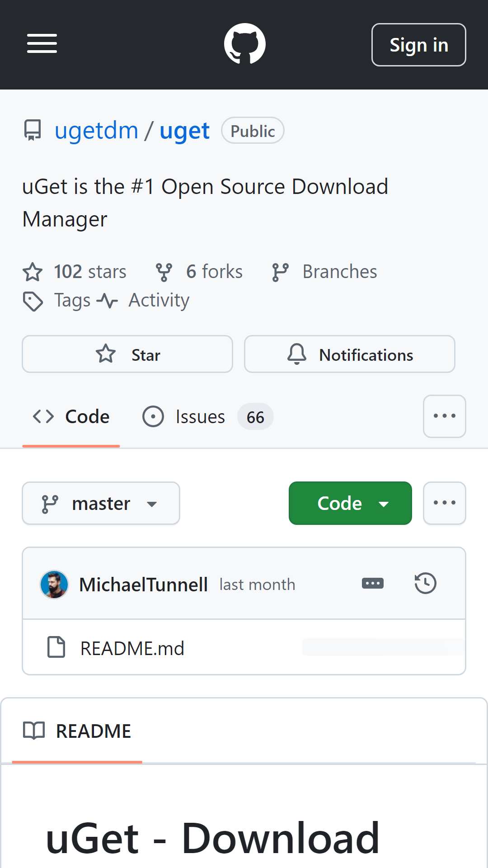Open file actions ellipsis next to Code
Viewport: 488px width, 868px height.
[x=445, y=503]
